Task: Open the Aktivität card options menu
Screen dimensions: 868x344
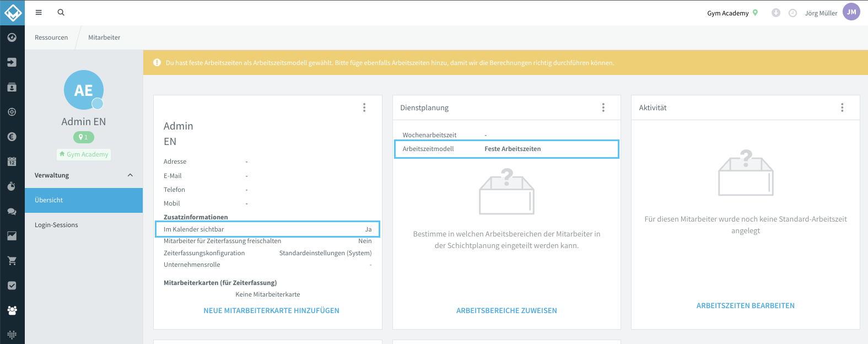Action: tap(842, 108)
